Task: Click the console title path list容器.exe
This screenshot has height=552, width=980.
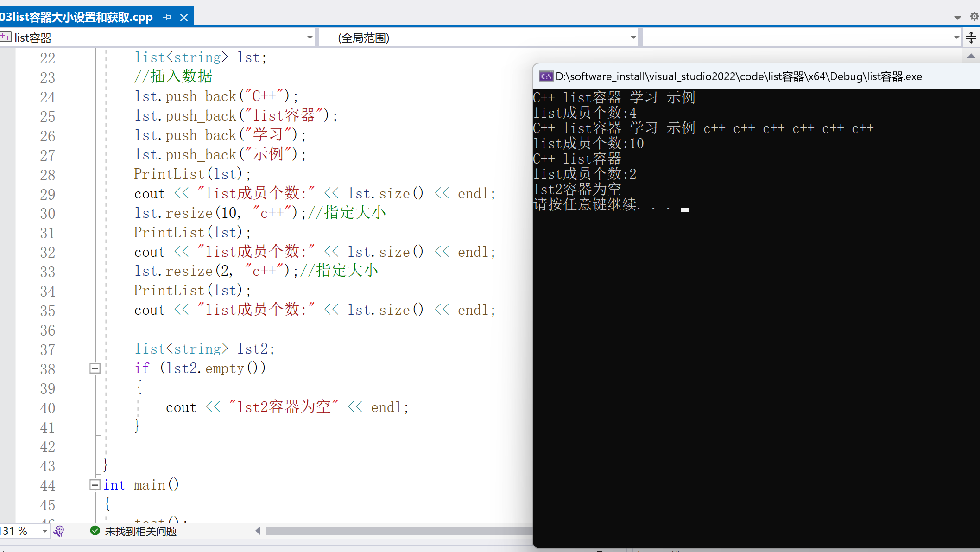Action: [739, 76]
